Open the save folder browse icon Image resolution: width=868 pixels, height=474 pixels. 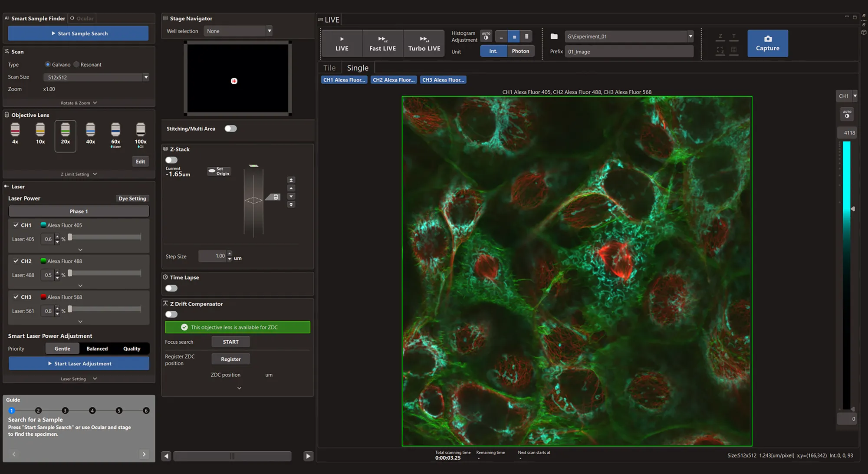pyautogui.click(x=554, y=36)
